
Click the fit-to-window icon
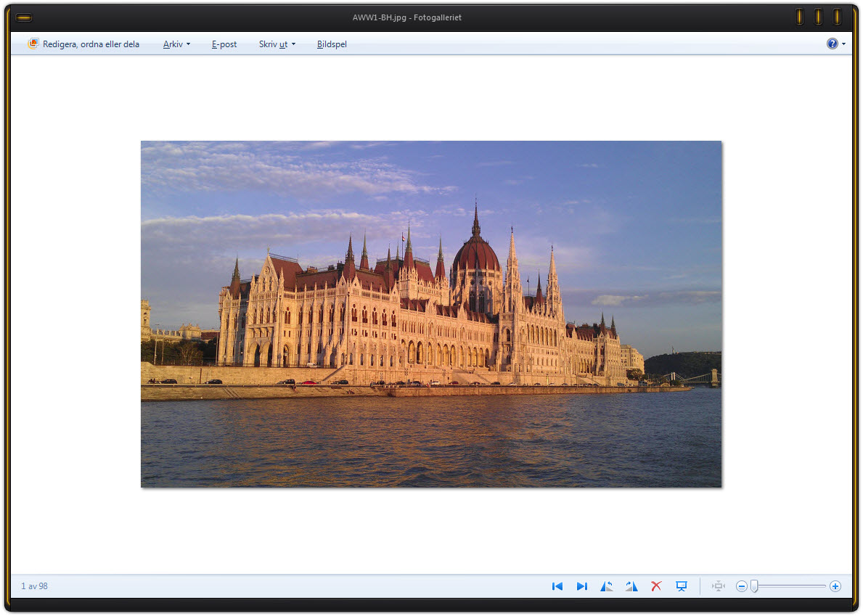pyautogui.click(x=719, y=586)
